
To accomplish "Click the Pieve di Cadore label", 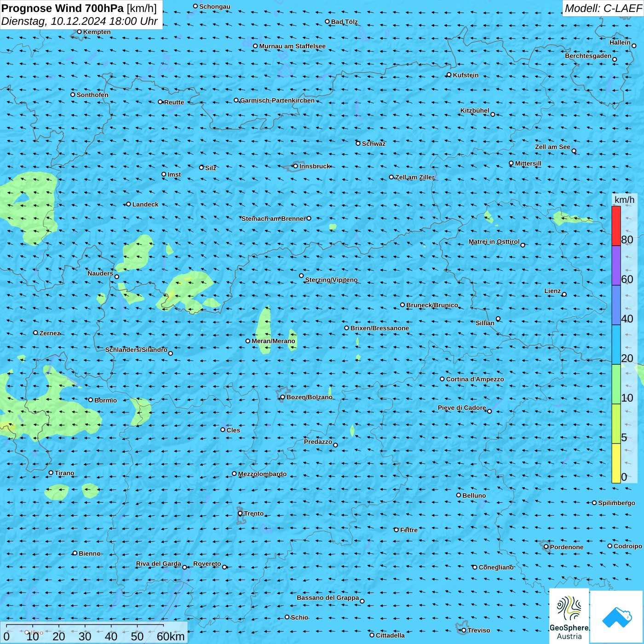I will pos(461,408).
